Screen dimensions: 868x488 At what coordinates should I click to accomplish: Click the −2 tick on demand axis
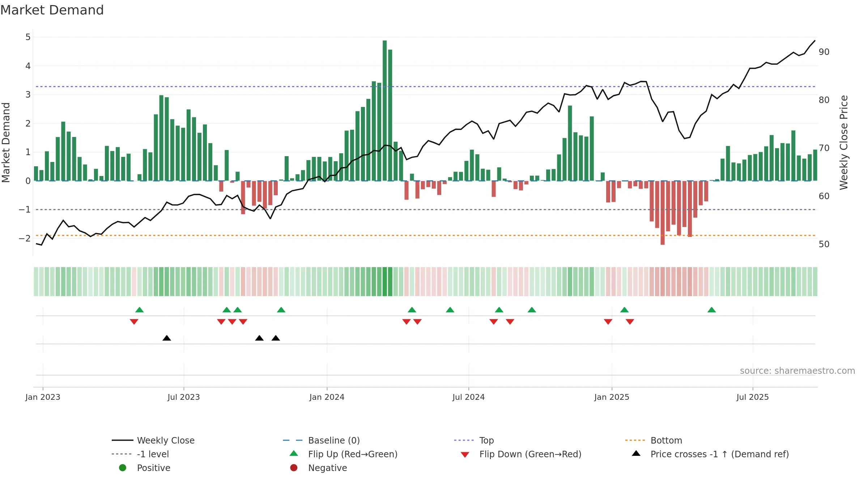point(25,238)
